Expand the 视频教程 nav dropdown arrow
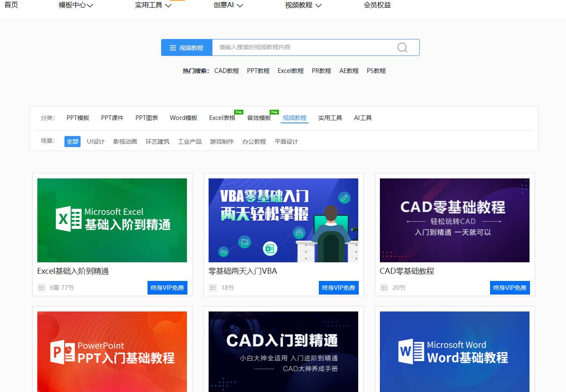 pos(318,6)
